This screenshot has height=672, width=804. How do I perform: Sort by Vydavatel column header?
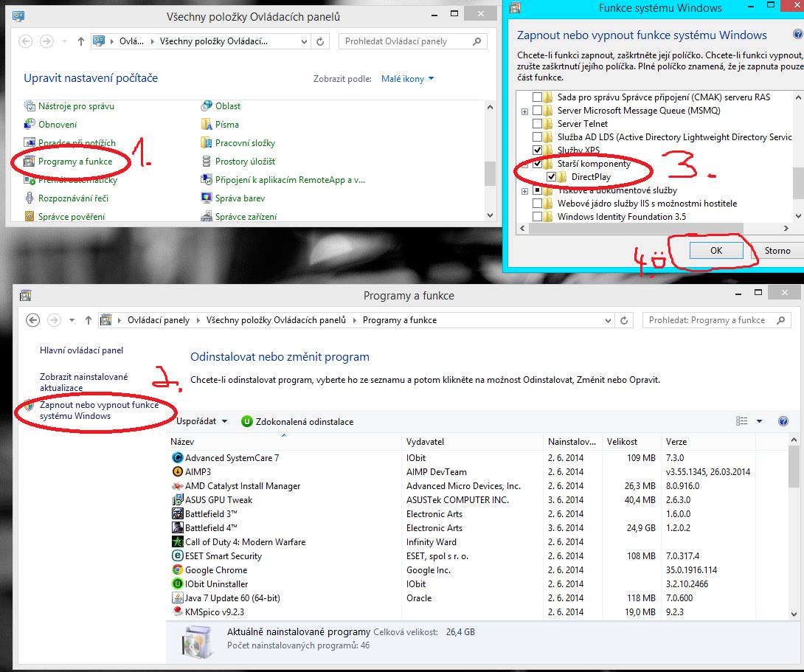click(472, 441)
